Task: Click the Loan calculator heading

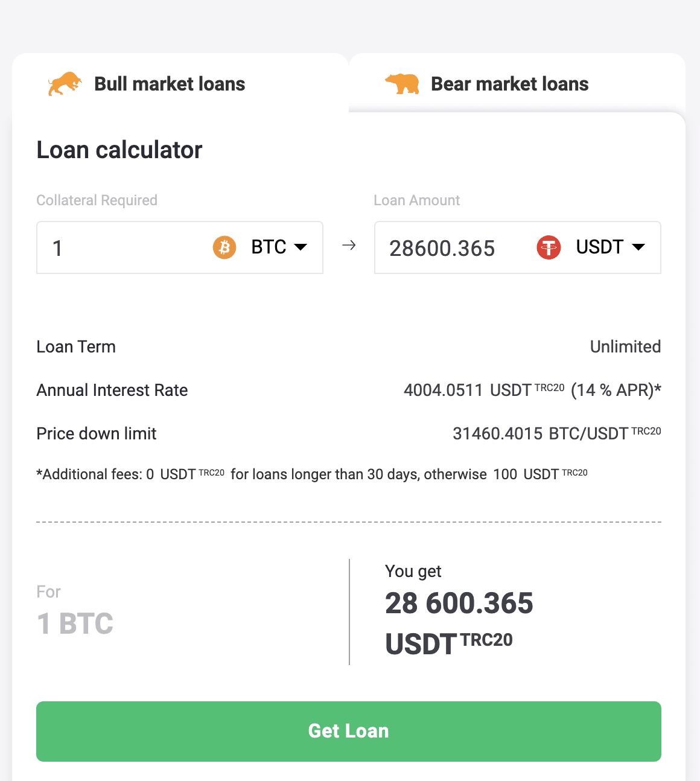Action: [119, 150]
